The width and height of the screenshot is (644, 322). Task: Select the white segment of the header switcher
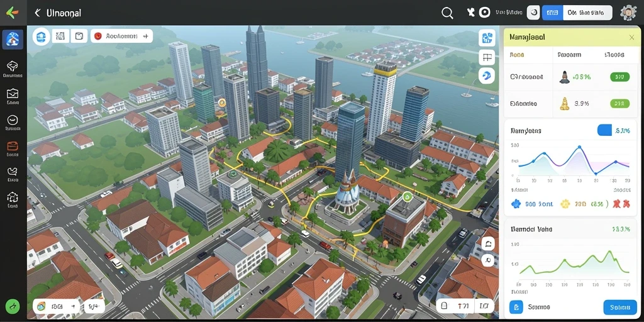tap(588, 13)
